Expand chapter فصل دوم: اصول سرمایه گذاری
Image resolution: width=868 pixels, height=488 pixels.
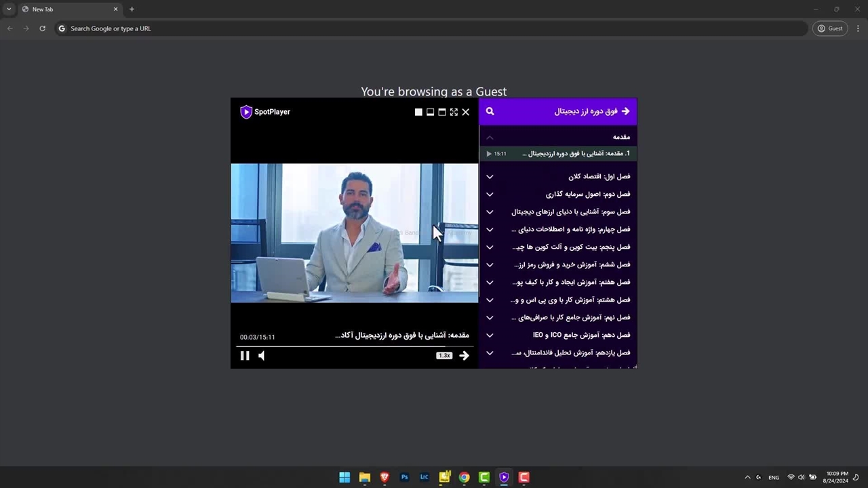coord(490,195)
